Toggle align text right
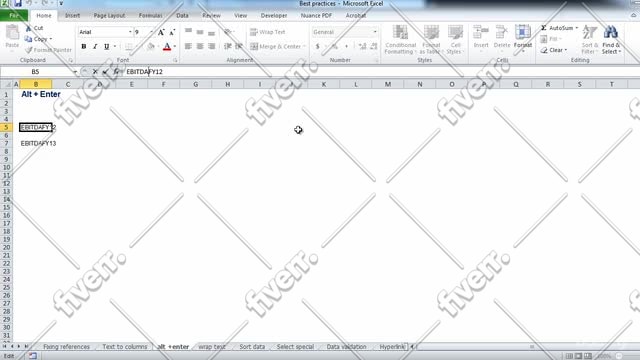640x360 pixels. coord(211,47)
